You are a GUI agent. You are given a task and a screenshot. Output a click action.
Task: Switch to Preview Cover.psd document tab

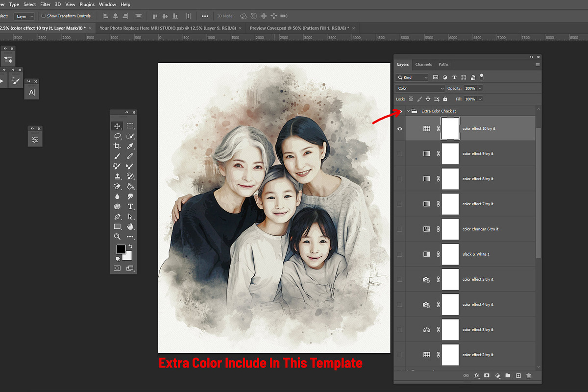tap(299, 28)
